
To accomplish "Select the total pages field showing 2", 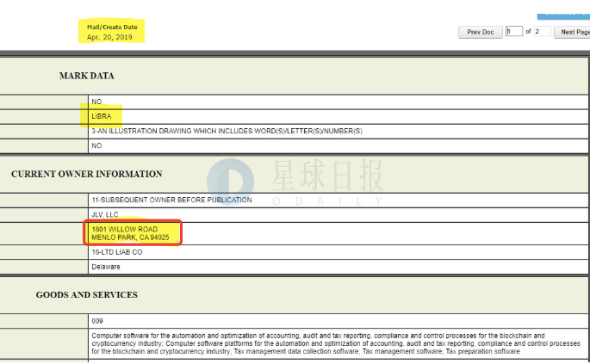I will (543, 31).
